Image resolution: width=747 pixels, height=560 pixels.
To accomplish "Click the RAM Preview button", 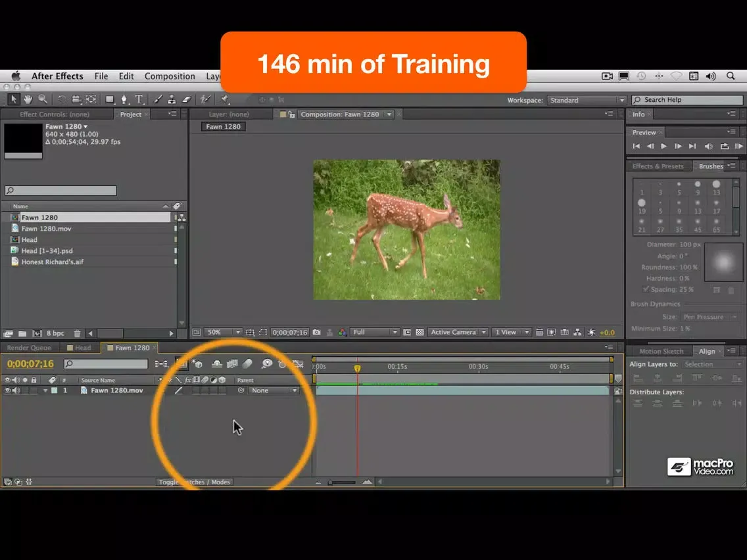I will point(739,146).
